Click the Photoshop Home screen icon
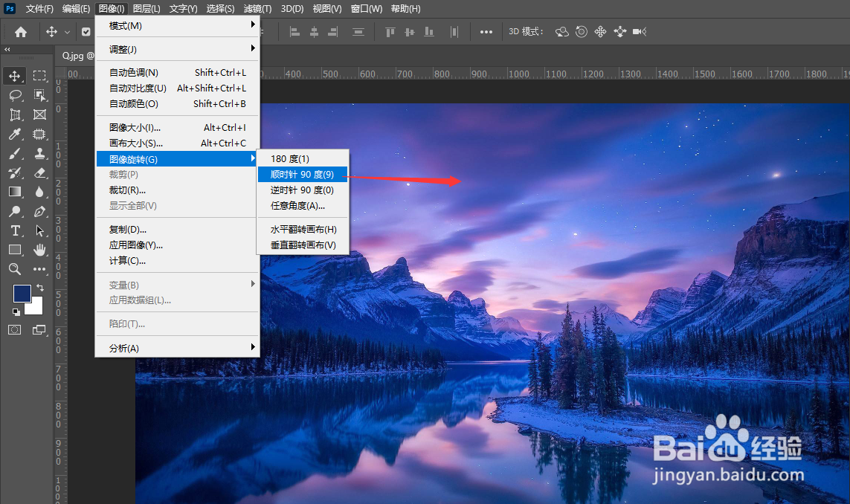Viewport: 850px width, 504px height. point(19,31)
